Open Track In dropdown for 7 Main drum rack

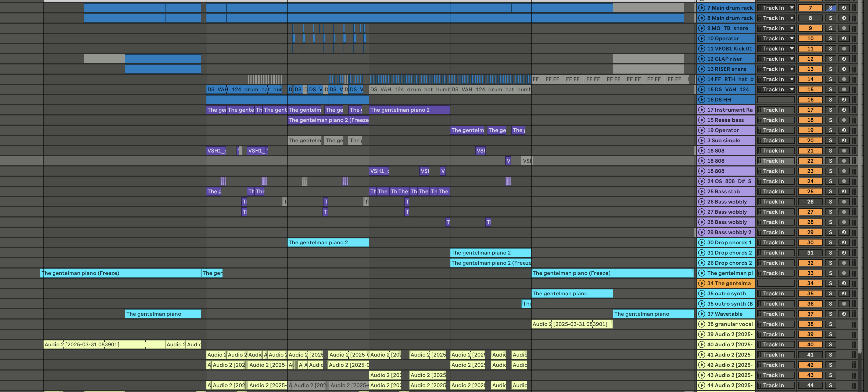[x=776, y=8]
